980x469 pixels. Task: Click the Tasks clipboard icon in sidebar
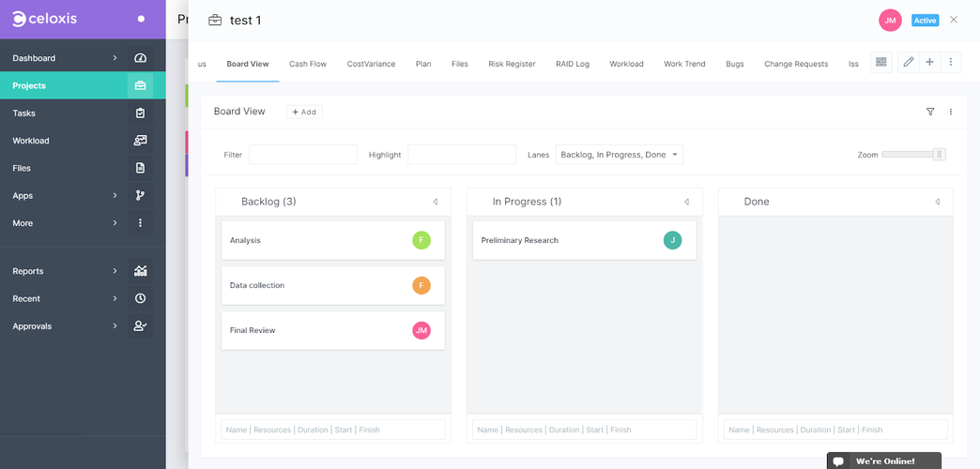point(141,113)
